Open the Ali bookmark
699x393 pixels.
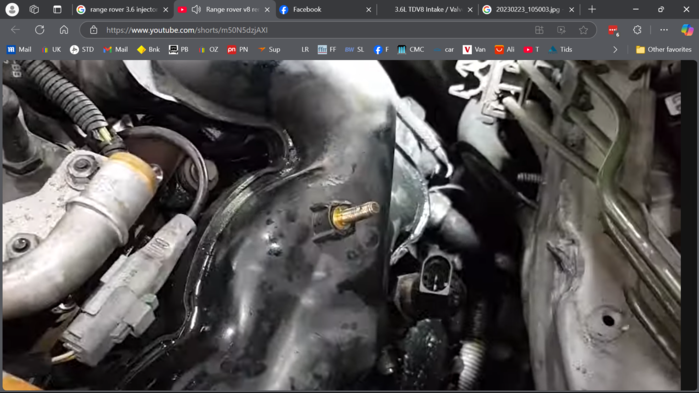coord(505,49)
